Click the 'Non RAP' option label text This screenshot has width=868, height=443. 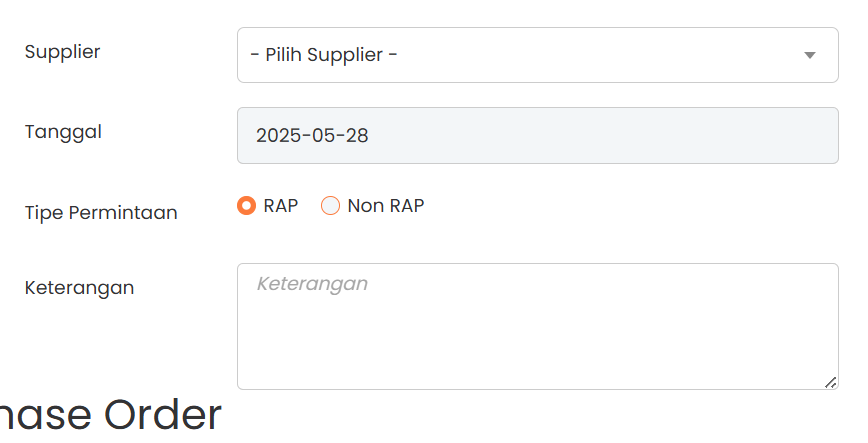(386, 206)
